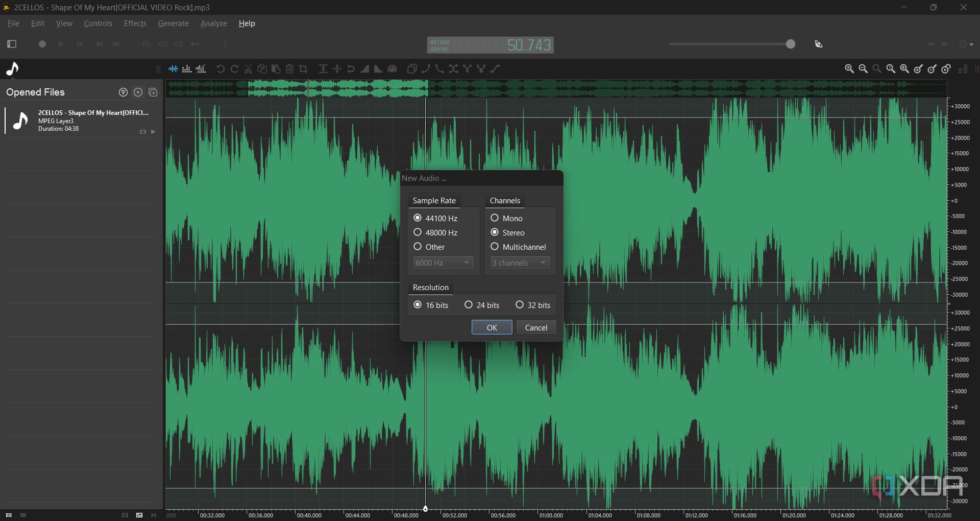
Task: Click the muted speaker volume icon
Action: click(819, 44)
